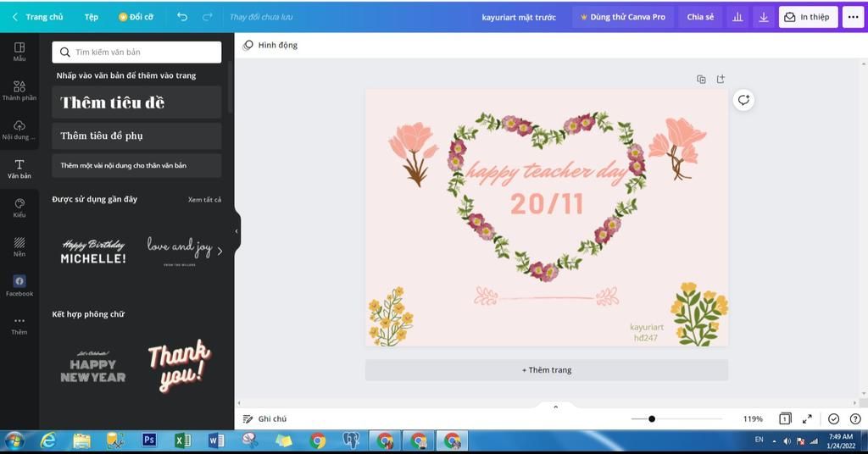The image size is (868, 454).
Task: Click the + Thêm trang button
Action: click(x=547, y=370)
